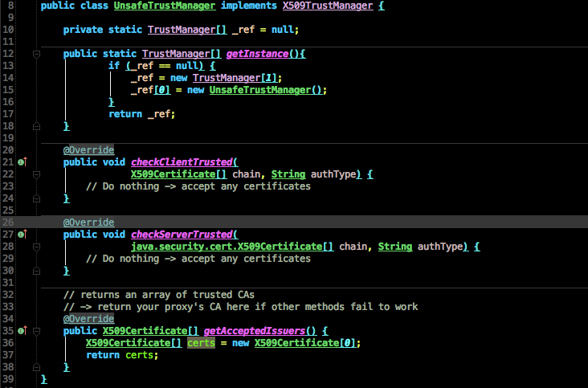The height and width of the screenshot is (388, 588).
Task: Place the cursor on _ref in line 10
Action: click(243, 30)
